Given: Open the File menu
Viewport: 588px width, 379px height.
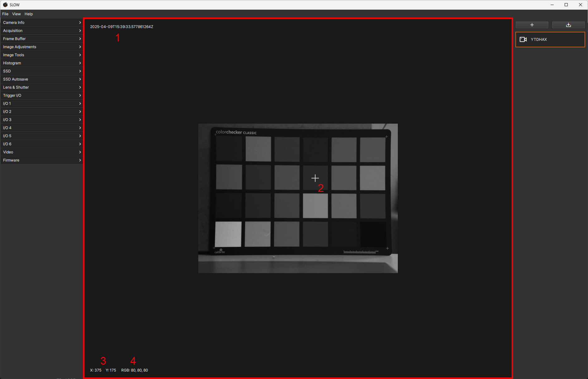Looking at the screenshot, I should (x=5, y=14).
